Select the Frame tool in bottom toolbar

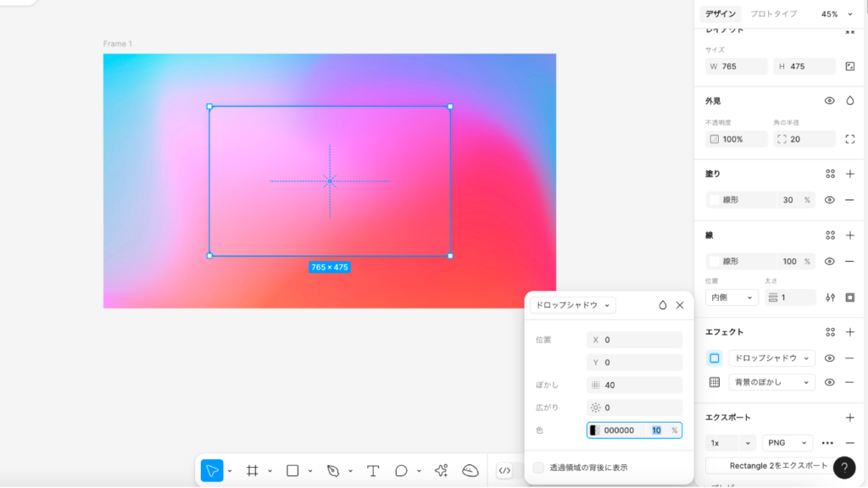pyautogui.click(x=252, y=471)
